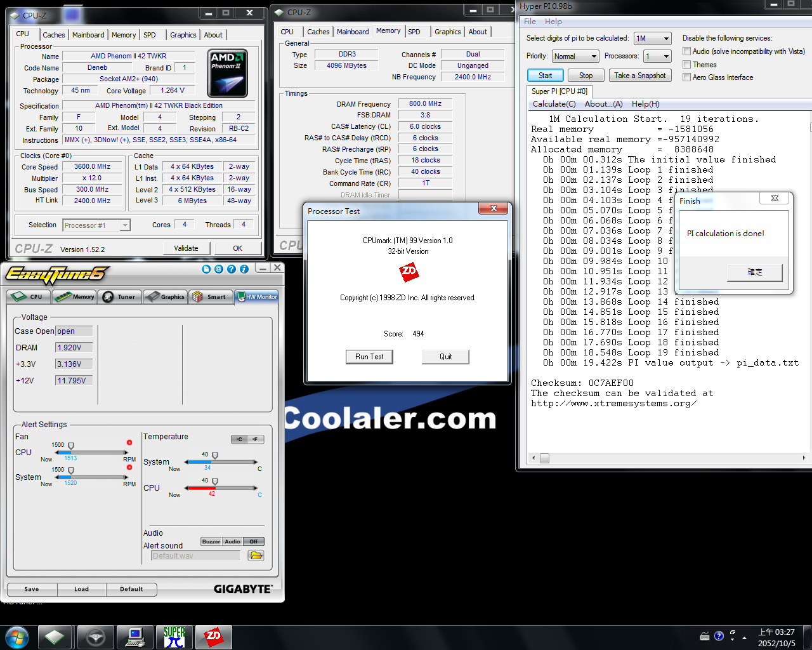Browse alert sound with folder icon
The height and width of the screenshot is (650, 812).
point(256,555)
